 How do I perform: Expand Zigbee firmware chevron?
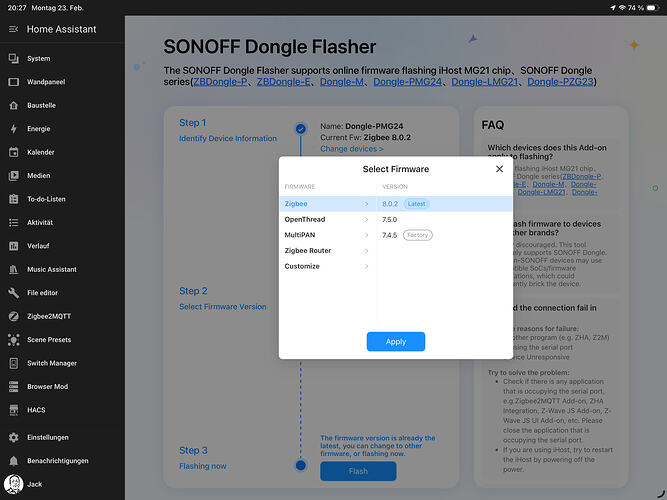tap(366, 204)
